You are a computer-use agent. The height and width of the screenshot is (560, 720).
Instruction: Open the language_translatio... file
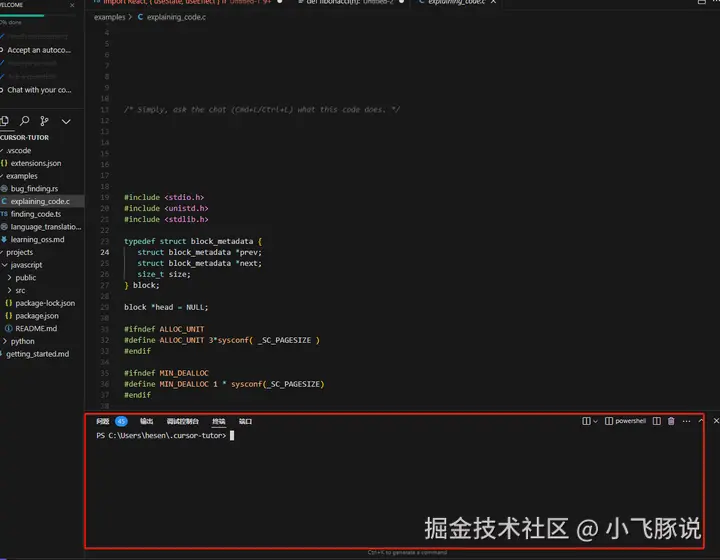(46, 226)
